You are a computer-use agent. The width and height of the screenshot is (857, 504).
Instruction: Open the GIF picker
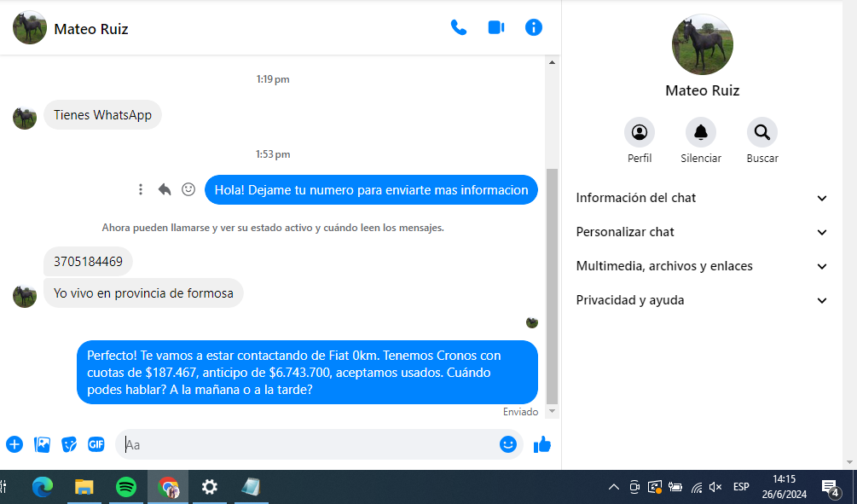(96, 444)
